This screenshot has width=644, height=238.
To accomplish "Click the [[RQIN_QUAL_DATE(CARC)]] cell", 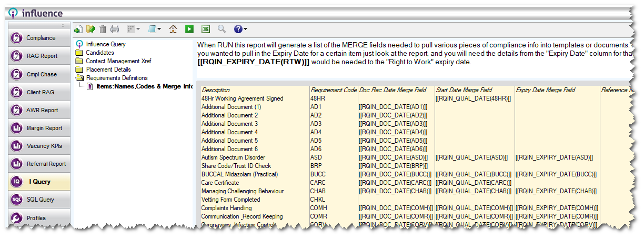I will (474, 183).
